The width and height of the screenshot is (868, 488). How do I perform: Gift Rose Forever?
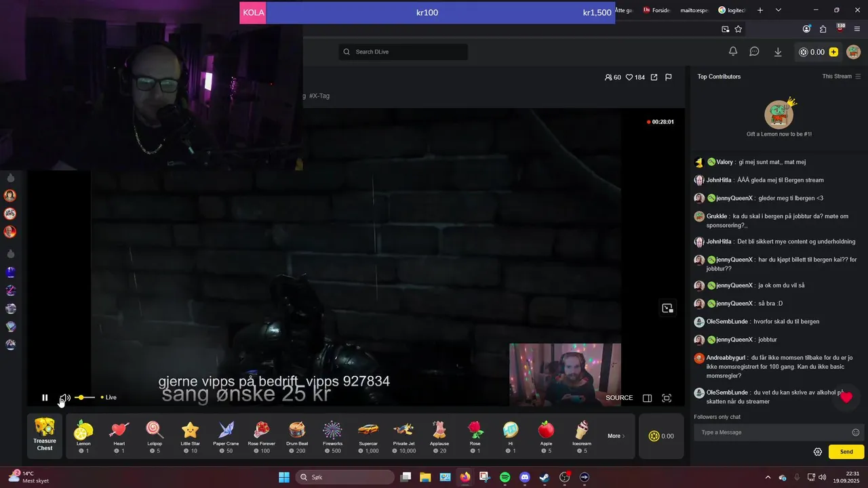[x=262, y=436]
